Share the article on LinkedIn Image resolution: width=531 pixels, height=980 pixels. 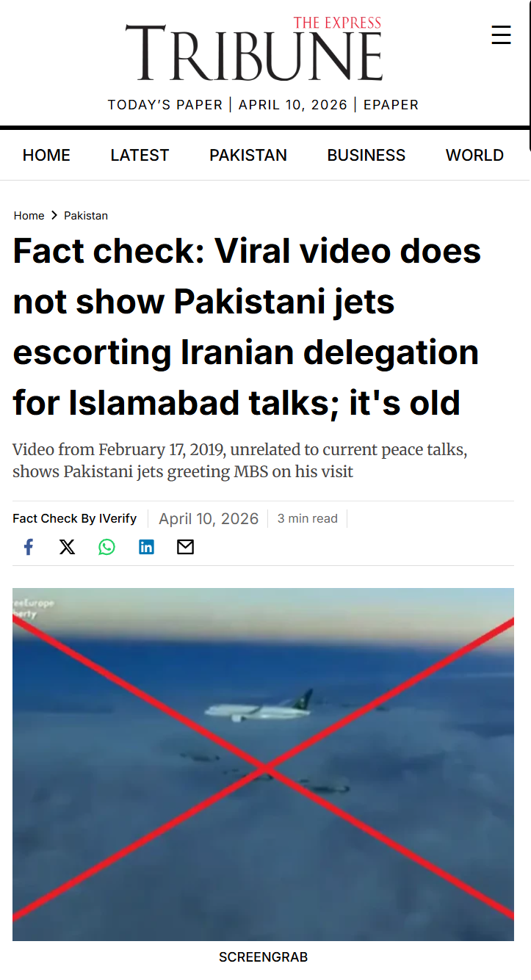[147, 547]
